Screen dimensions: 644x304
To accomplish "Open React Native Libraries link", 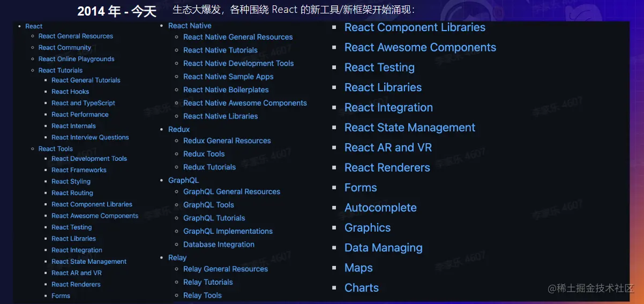I will [x=220, y=116].
